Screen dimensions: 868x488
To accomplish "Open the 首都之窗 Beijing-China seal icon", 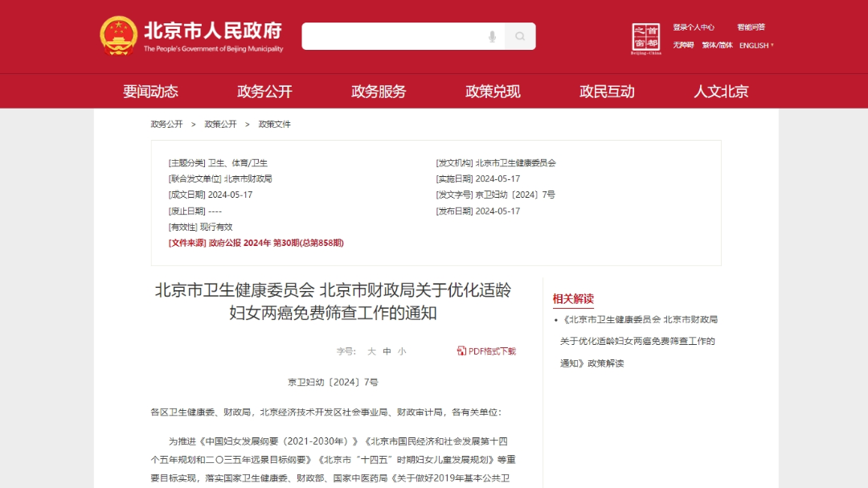I will coord(646,39).
